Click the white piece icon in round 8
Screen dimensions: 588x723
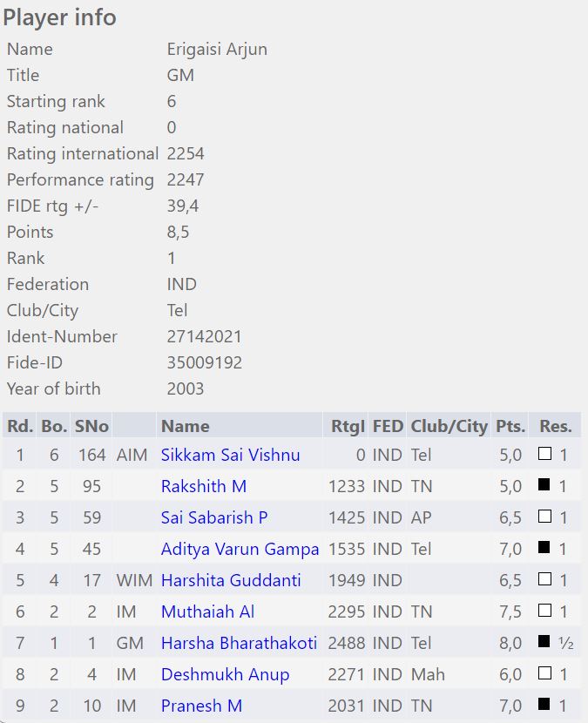[544, 673]
